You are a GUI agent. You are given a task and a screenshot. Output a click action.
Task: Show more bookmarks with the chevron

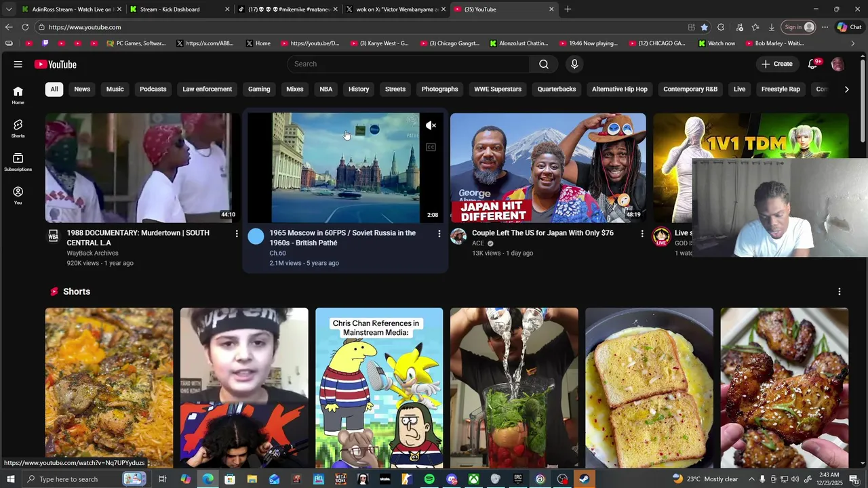coord(852,43)
